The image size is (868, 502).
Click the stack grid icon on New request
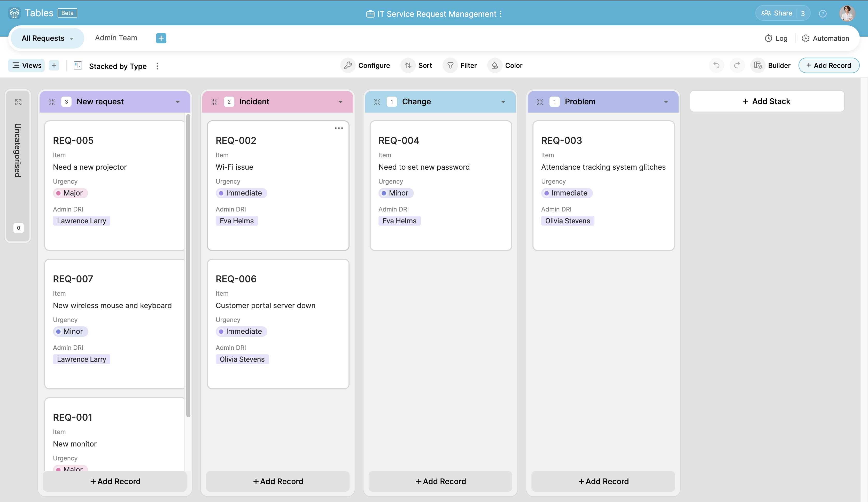click(52, 101)
